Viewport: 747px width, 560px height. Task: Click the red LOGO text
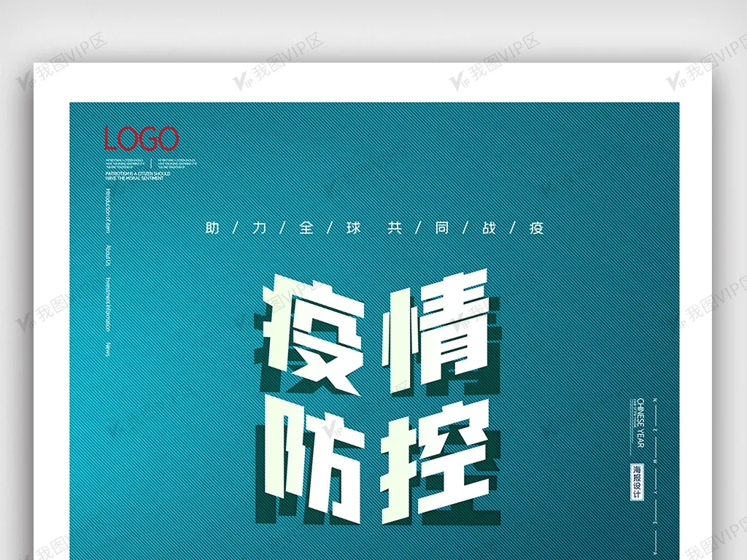pyautogui.click(x=141, y=139)
